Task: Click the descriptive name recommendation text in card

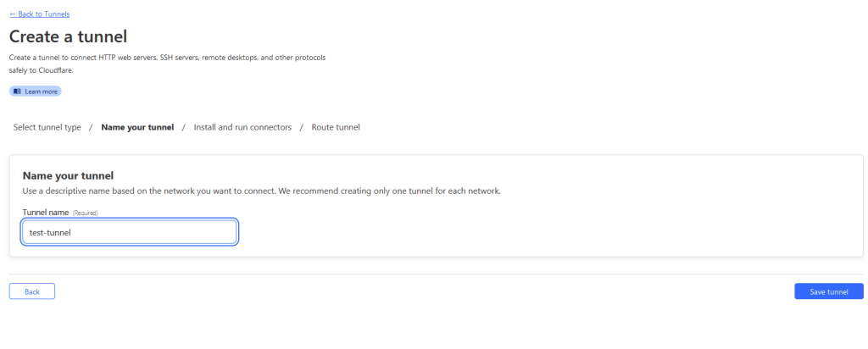Action: [261, 191]
